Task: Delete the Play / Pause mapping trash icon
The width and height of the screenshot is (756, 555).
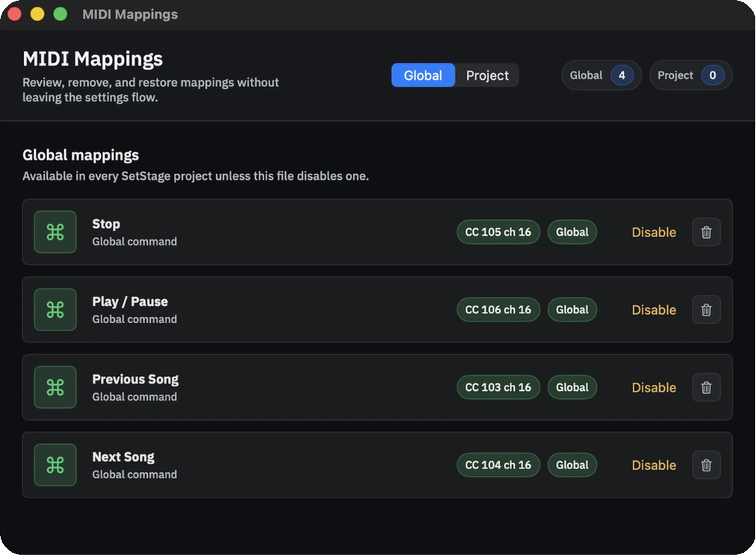Action: [x=706, y=310]
